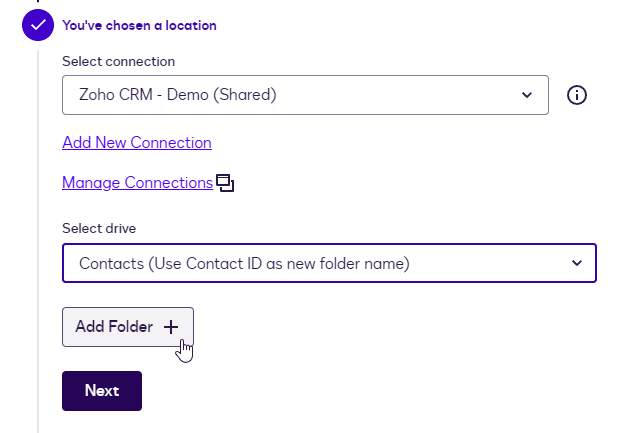Click the "Zoho CRM - Demo (Shared)" text
Screen dimensions: 623x433
[x=177, y=95]
